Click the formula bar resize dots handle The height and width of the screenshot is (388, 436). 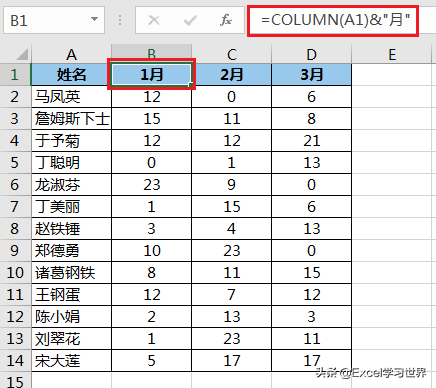(x=120, y=20)
